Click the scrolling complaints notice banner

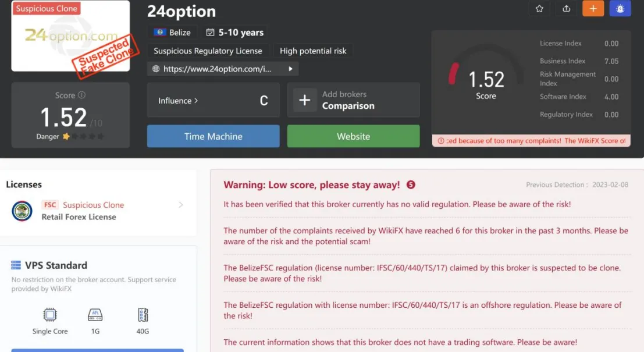pyautogui.click(x=531, y=141)
